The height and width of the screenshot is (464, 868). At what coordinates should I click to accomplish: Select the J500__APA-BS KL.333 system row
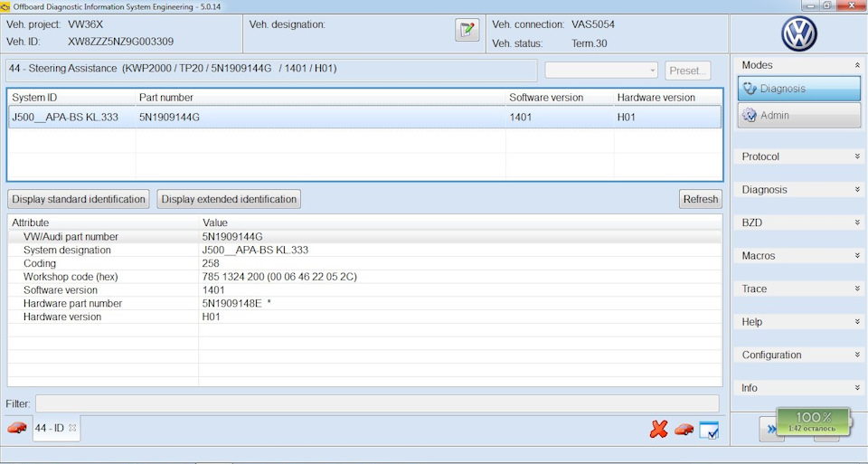pyautogui.click(x=364, y=118)
